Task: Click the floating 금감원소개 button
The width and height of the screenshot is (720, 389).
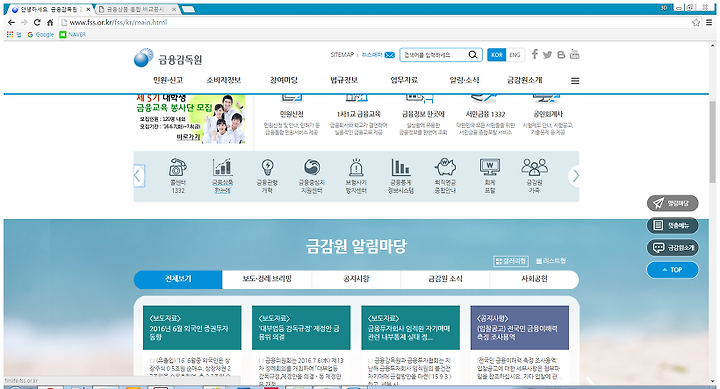Action: coord(673,248)
